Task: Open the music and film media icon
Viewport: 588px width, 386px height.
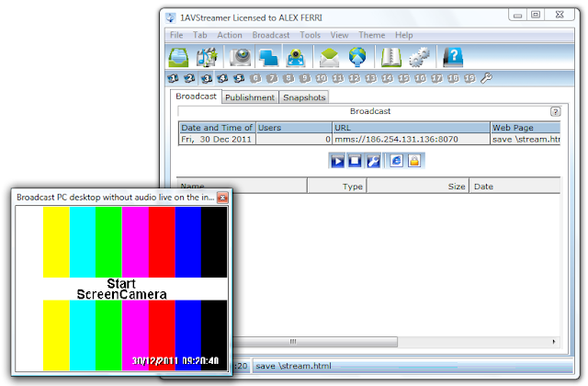Action: point(207,57)
